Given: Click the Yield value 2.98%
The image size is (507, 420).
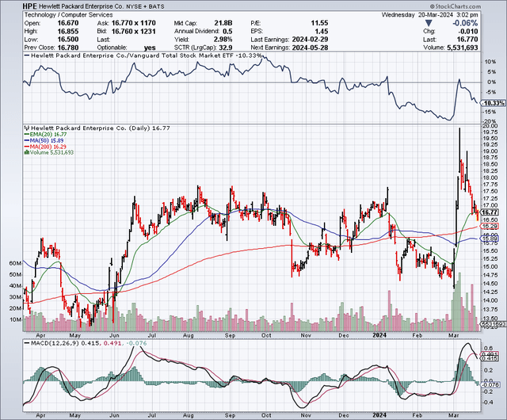Looking at the screenshot, I should (x=223, y=40).
